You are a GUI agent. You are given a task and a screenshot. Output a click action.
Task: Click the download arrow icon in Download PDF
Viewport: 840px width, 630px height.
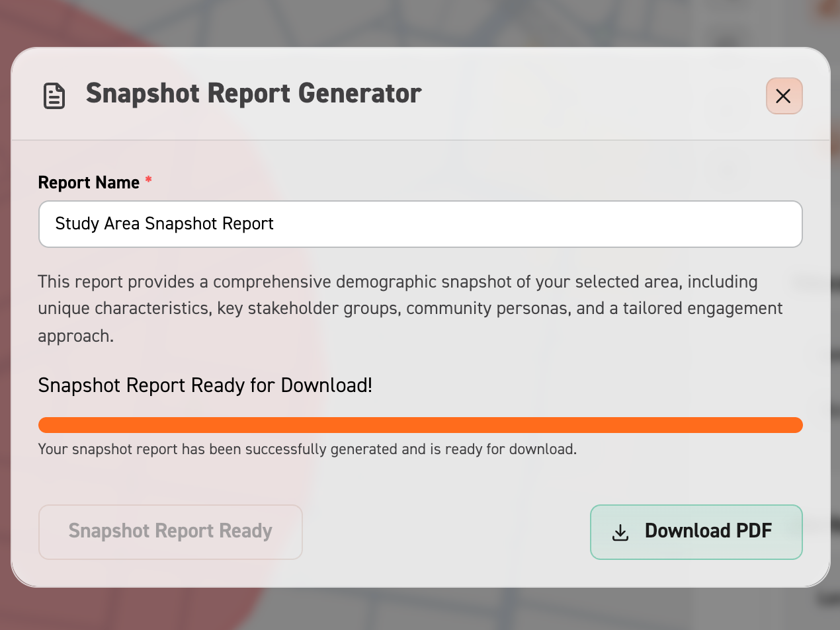point(620,533)
